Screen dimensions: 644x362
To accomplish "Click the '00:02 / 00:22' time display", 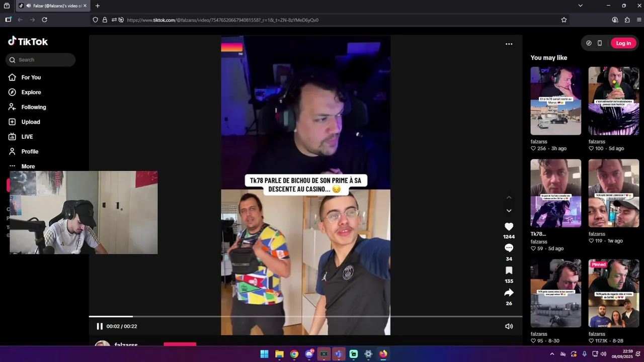I will tap(122, 326).
